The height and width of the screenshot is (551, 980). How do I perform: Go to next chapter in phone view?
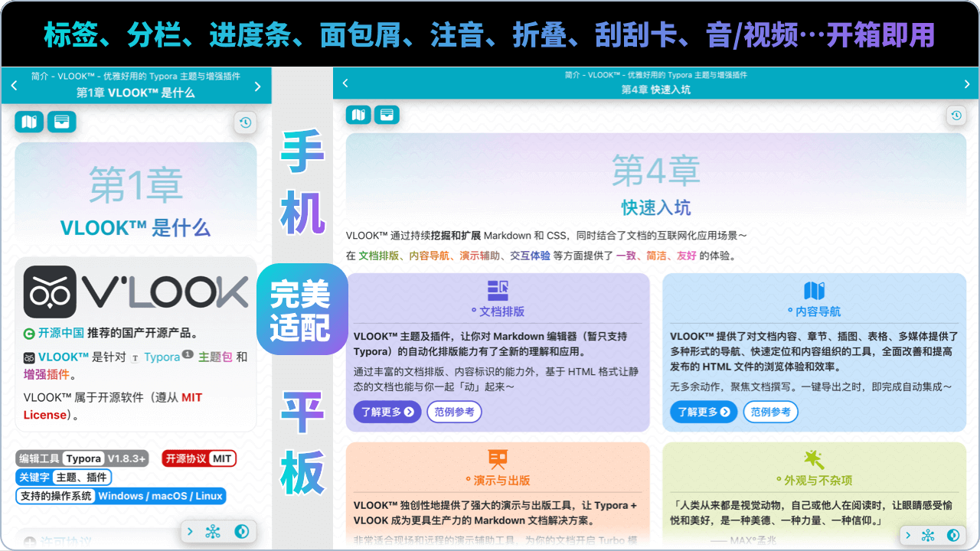click(x=258, y=86)
